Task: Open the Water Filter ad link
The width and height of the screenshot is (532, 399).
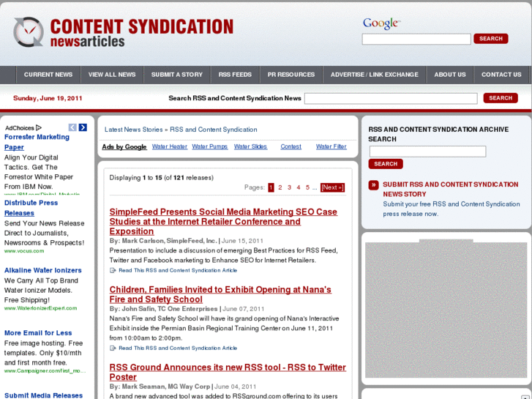Action: click(331, 146)
